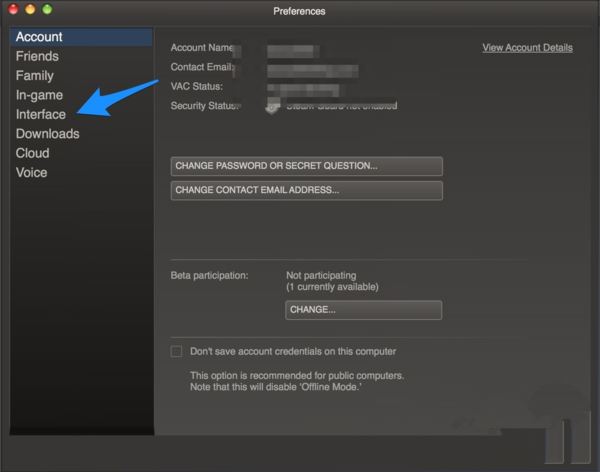Zoom the window with the green button
This screenshot has height=472, width=600.
(47, 9)
